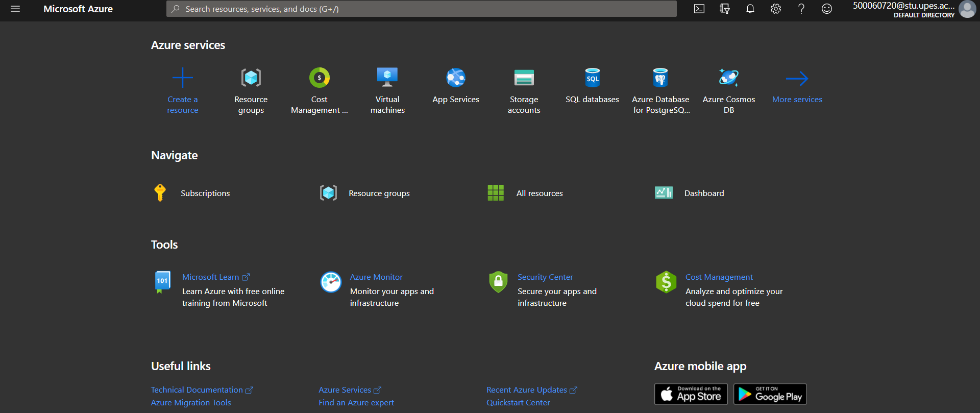Click the Get it on Google Play badge
This screenshot has height=413, width=980.
coord(770,394)
